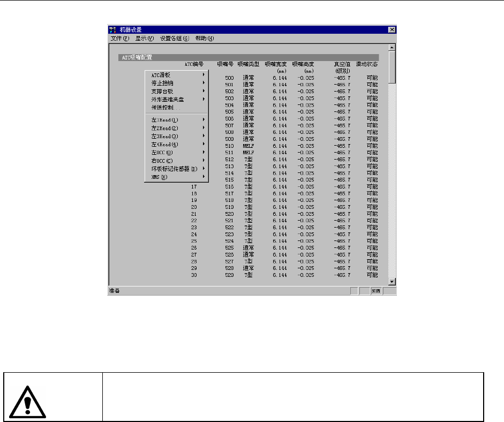Click width 6.144 in row 522
This screenshot has height=422, width=504.
(x=280, y=228)
